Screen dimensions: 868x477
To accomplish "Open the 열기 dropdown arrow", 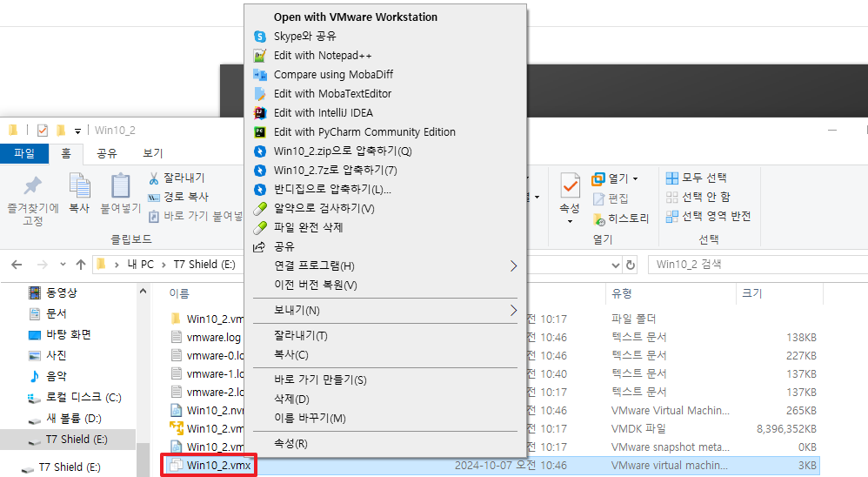I will click(x=636, y=178).
